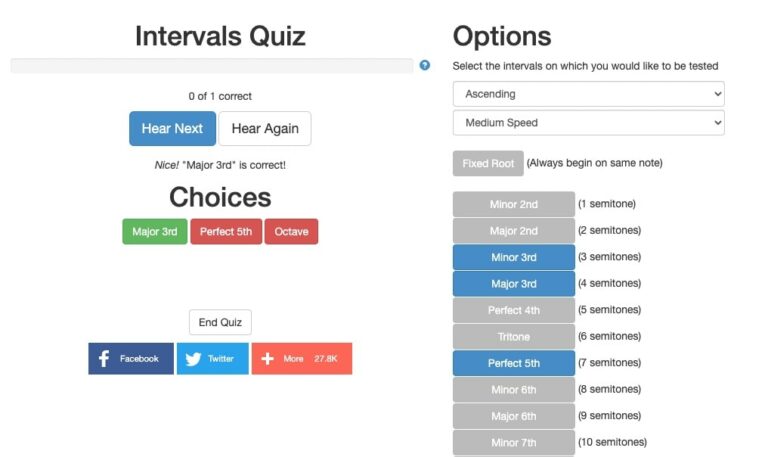Choose the Perfect 5th answer
768x457 pixels.
[x=226, y=232]
